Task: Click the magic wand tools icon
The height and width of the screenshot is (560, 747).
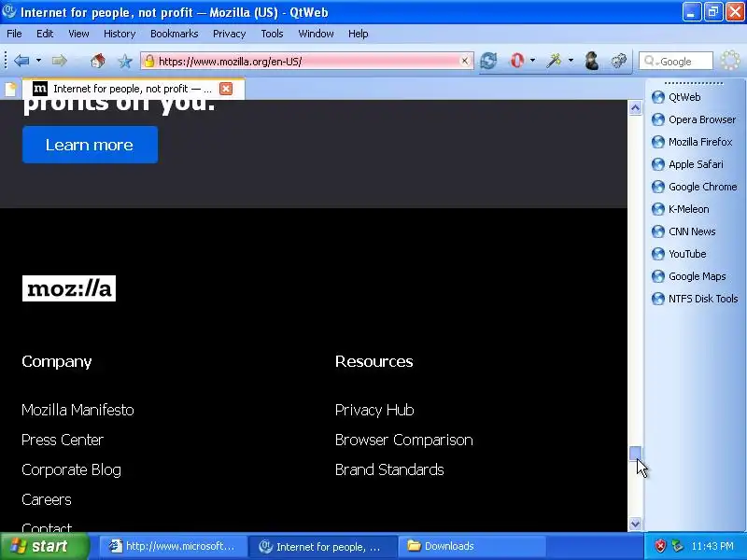Action: coord(554,61)
